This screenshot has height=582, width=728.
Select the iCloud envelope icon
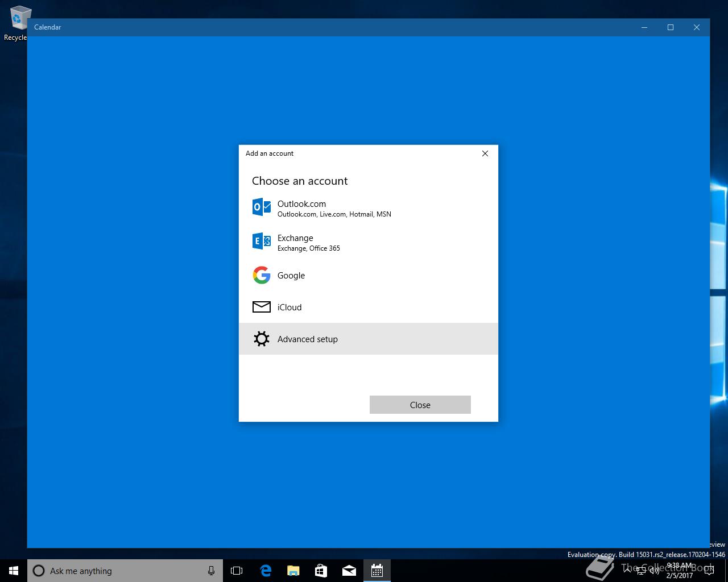click(x=262, y=307)
